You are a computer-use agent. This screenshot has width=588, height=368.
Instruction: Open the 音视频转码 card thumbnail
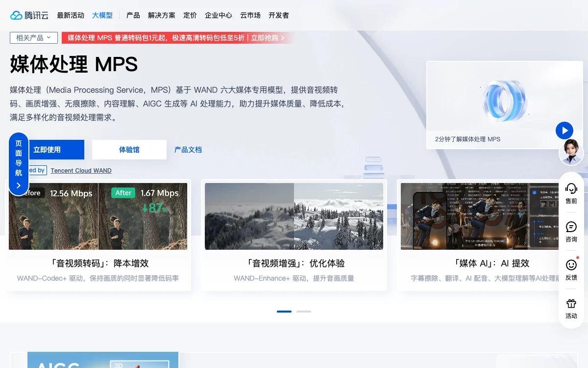pos(98,216)
